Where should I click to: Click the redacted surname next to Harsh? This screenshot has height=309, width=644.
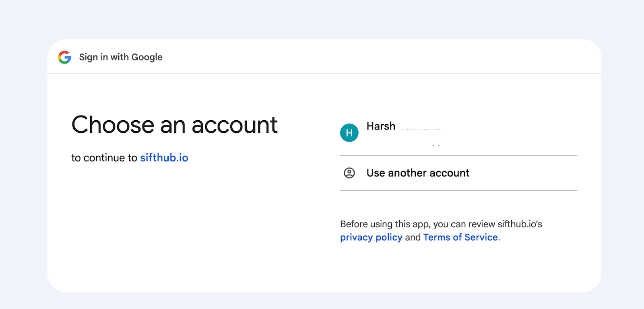[x=421, y=128]
